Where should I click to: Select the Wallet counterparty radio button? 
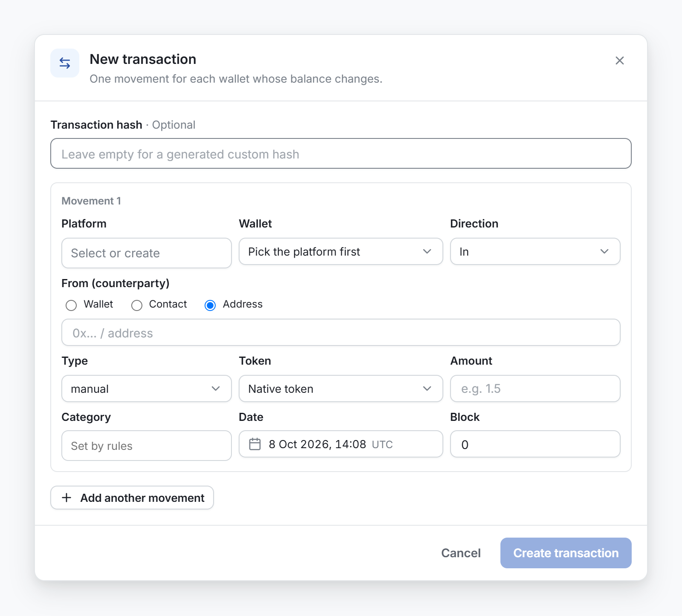[x=71, y=305]
